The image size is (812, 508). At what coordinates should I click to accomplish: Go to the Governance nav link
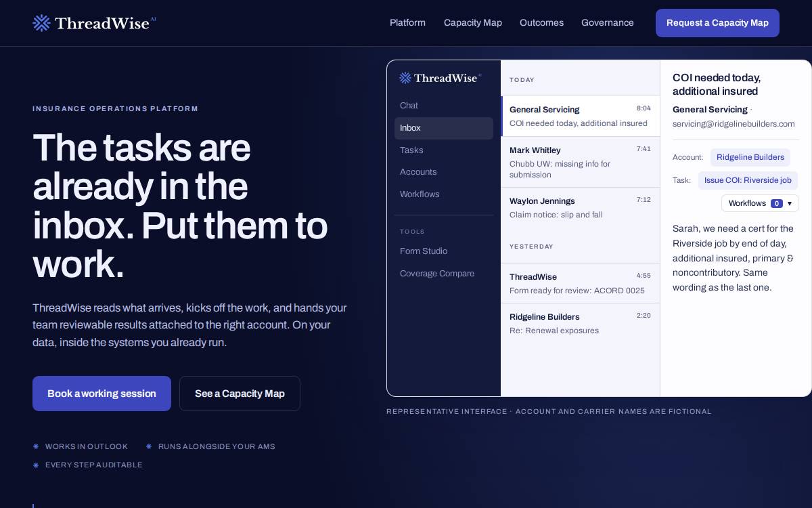click(608, 22)
